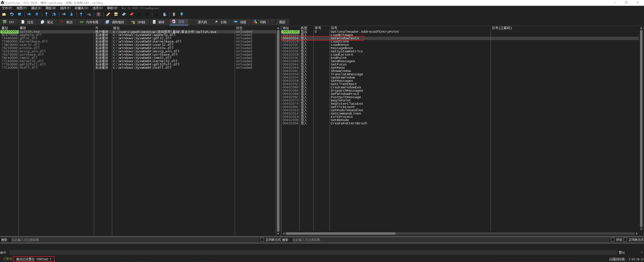Open the 选项(O) menu
Viewport: 644px width, 262px height.
coord(98,8)
